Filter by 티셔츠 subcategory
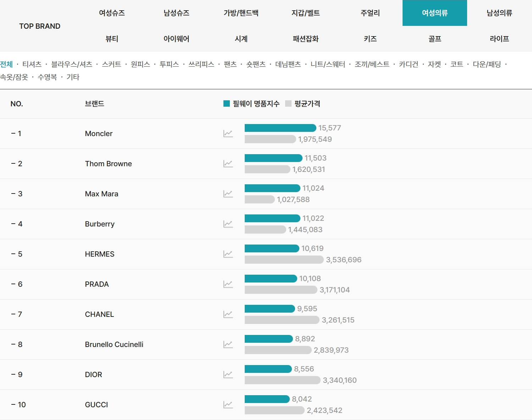 (x=32, y=64)
